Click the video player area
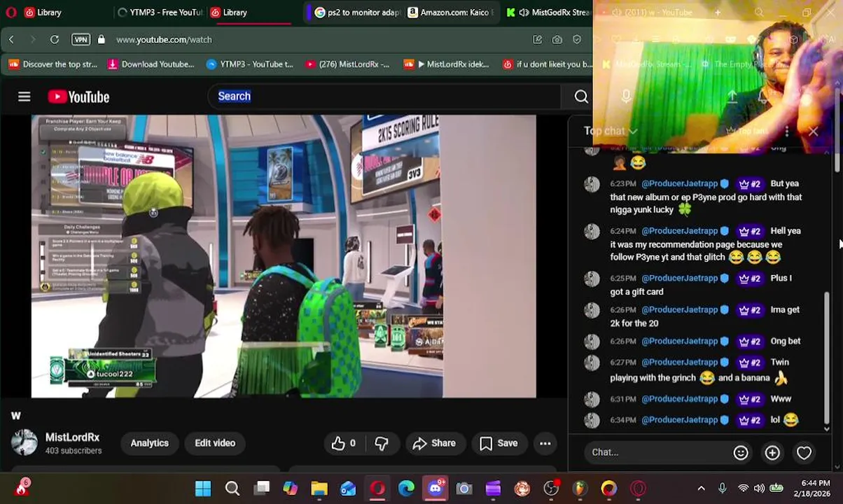Screen dimensions: 843x504 click(284, 256)
